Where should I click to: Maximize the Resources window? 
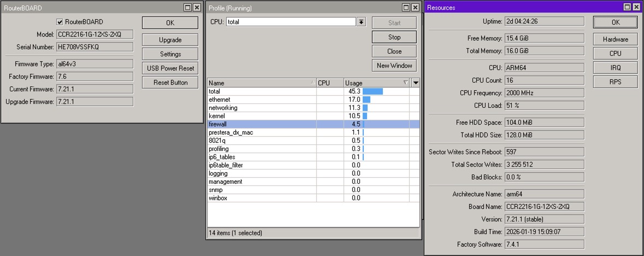click(x=627, y=7)
